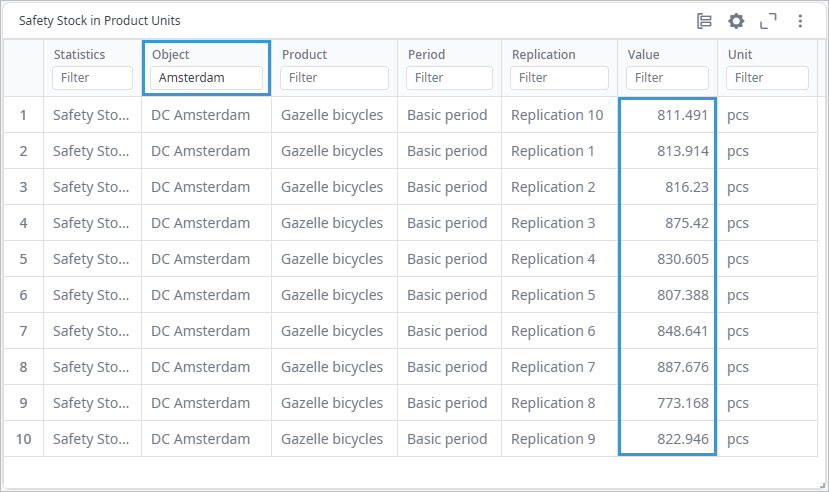The height and width of the screenshot is (492, 829).
Task: Select the Replication 10 cell
Action: tap(559, 115)
